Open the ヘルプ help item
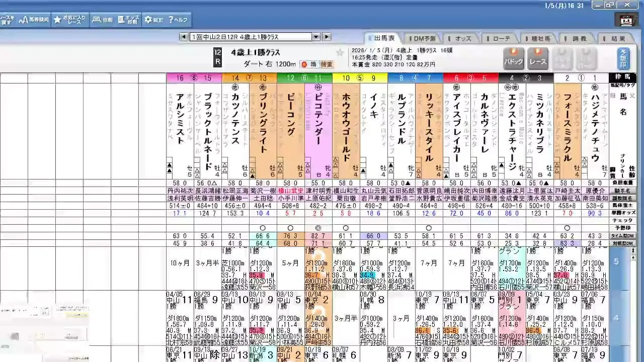Screen dimensions: 644x362 [177, 20]
